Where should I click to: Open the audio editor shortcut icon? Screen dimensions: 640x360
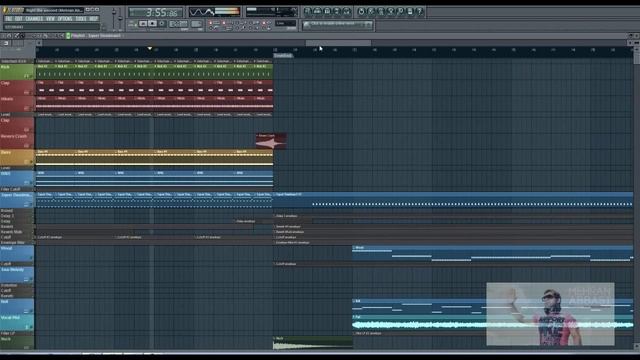click(x=391, y=11)
